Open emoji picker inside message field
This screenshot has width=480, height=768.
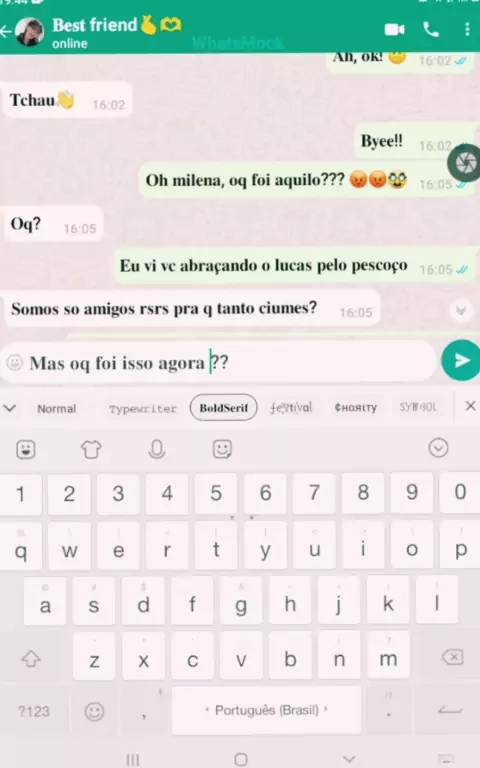point(15,362)
